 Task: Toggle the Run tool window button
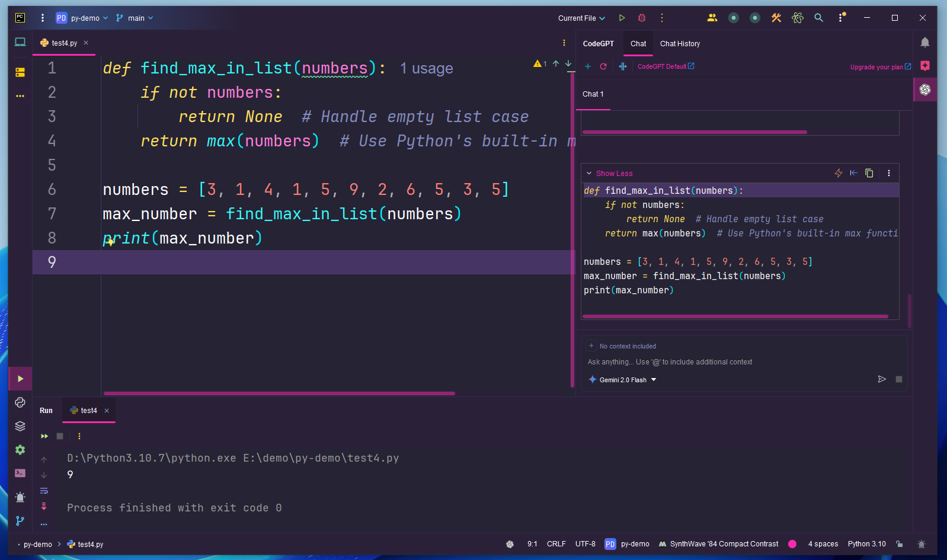pyautogui.click(x=20, y=379)
